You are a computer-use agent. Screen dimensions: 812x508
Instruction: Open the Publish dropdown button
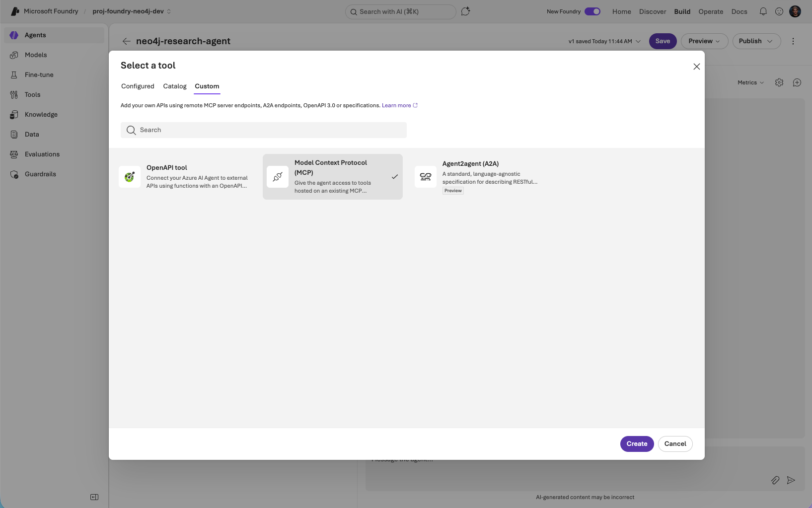coord(756,41)
